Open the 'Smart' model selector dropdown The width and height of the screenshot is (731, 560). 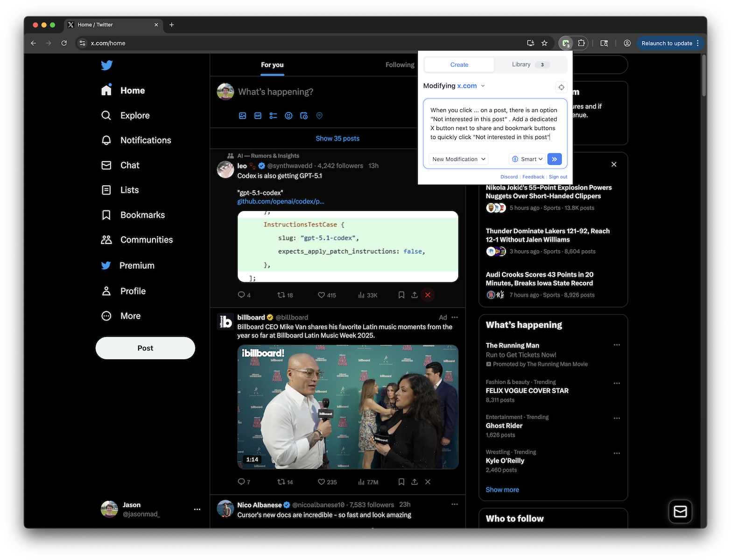click(527, 159)
